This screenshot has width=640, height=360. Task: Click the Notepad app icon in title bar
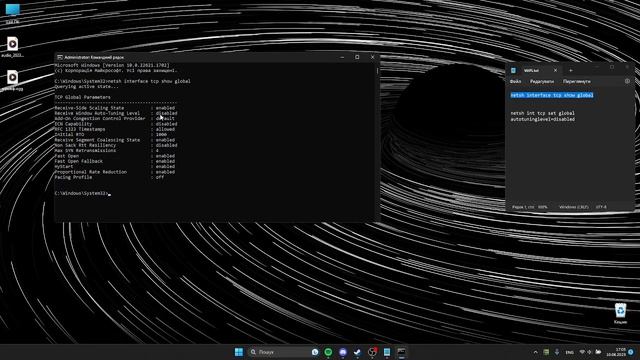point(513,70)
